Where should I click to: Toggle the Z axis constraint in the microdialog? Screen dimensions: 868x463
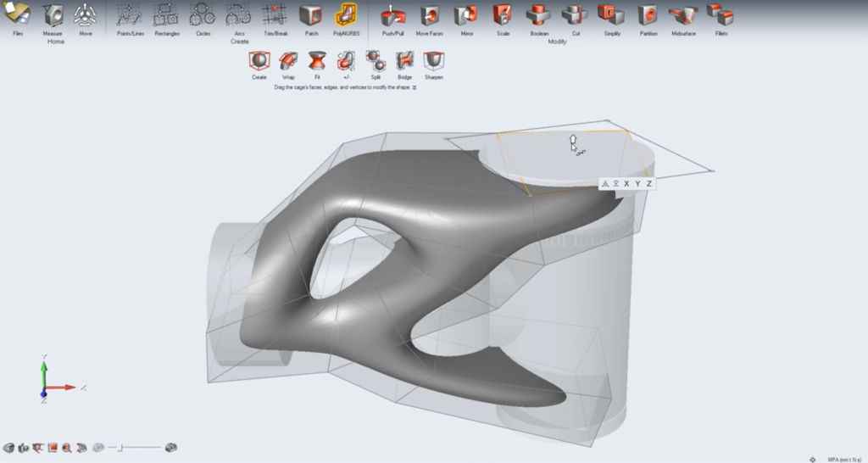point(648,183)
